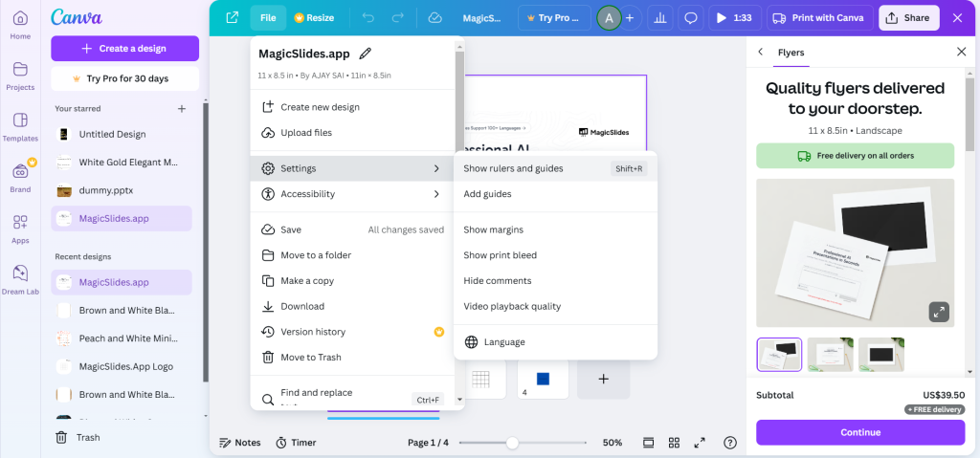
Task: Choose Download from File menu
Action: click(352, 307)
